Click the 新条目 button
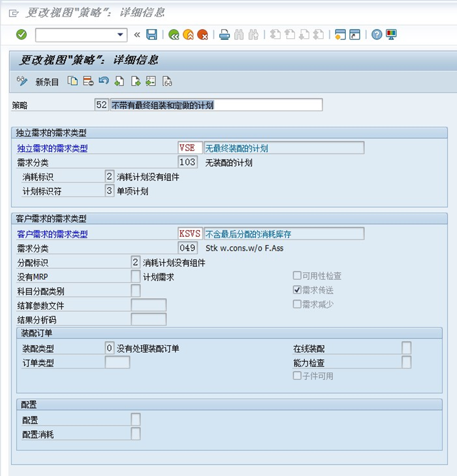457x476 pixels. coord(47,82)
